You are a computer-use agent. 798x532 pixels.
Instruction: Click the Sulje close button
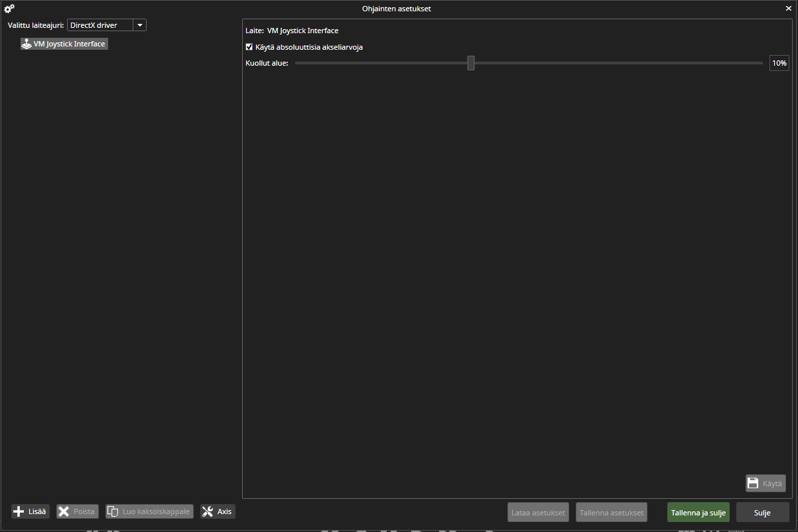[762, 513]
